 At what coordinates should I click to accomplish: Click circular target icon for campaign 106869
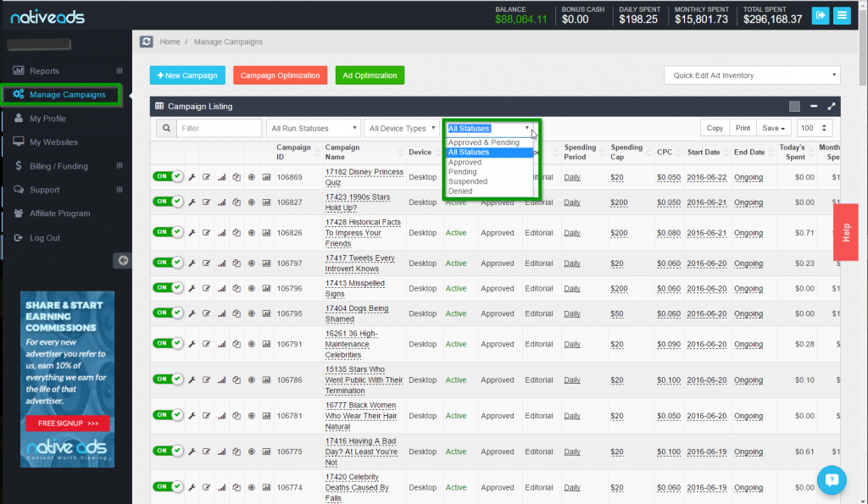pyautogui.click(x=251, y=178)
